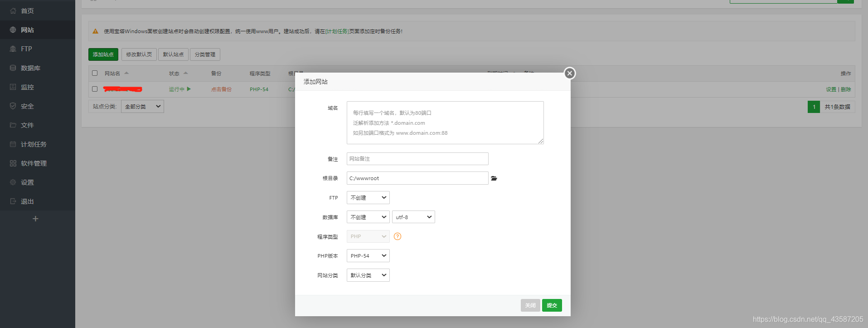This screenshot has height=328, width=868.
Task: Click the globe icon next to 网站
Action: [x=13, y=30]
